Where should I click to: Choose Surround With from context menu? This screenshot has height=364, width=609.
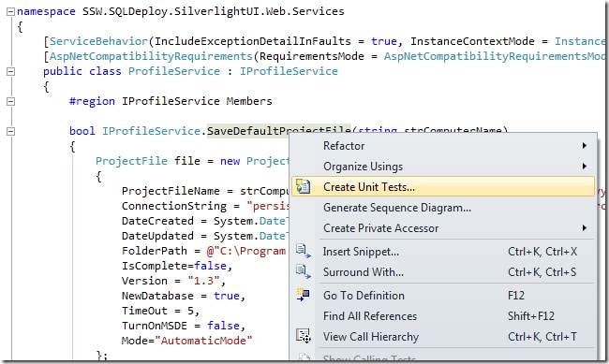[443, 272]
